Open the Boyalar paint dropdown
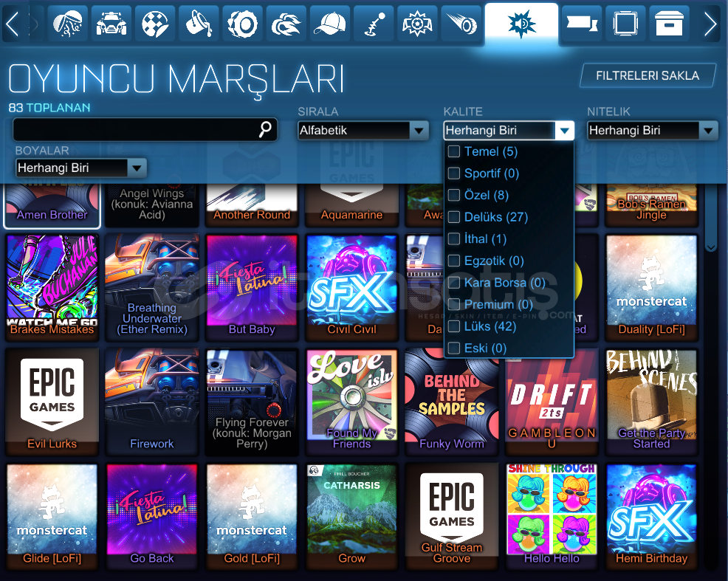The height and width of the screenshot is (581, 728). [x=80, y=168]
